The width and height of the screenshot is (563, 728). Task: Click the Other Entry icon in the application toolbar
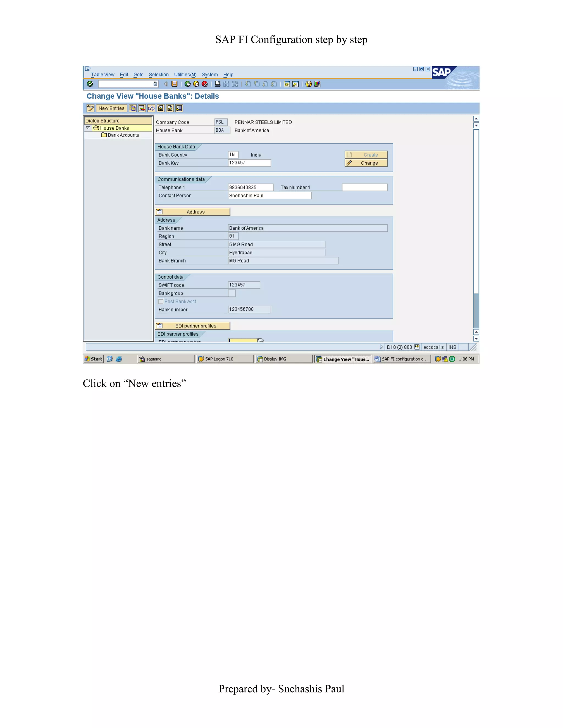tap(180, 108)
